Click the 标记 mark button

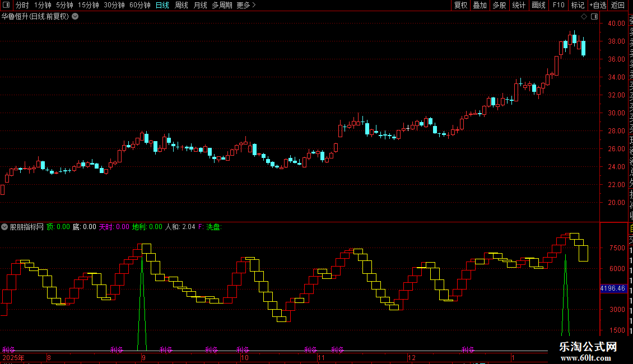click(x=578, y=5)
